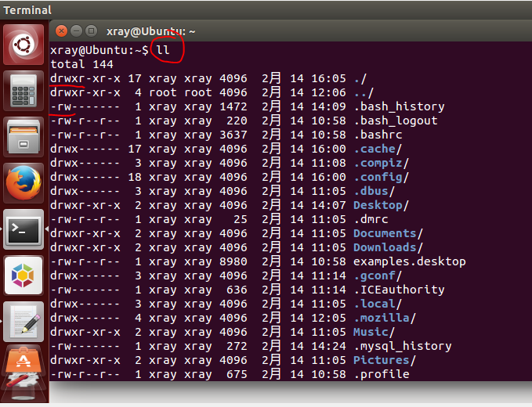Launch the Calculator from the dock
This screenshot has width=532, height=407.
pos(24,91)
